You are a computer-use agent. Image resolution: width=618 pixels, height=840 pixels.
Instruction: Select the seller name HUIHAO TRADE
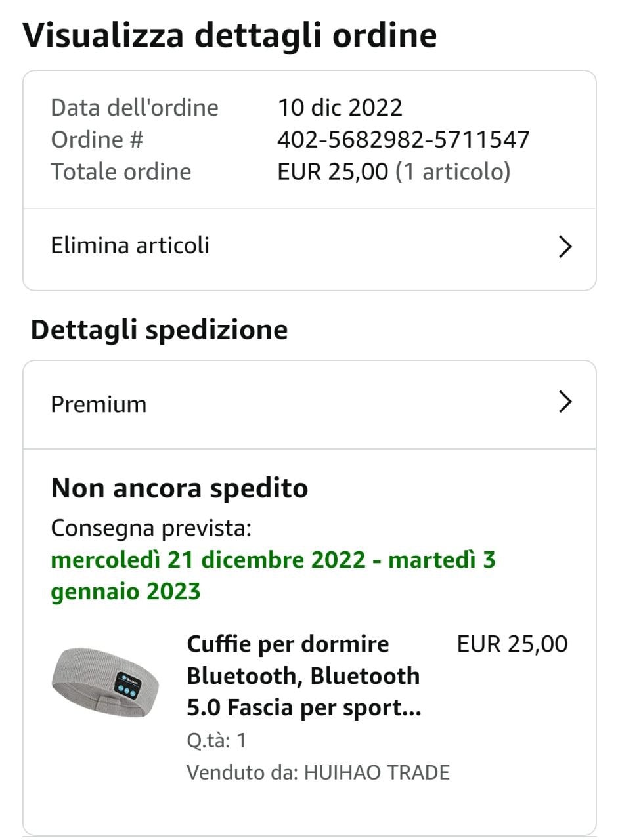[x=376, y=772]
